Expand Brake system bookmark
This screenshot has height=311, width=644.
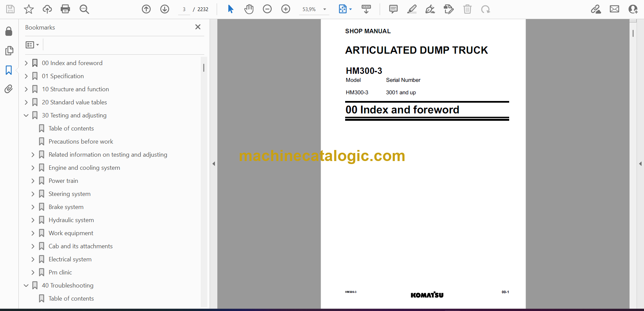[x=33, y=207]
